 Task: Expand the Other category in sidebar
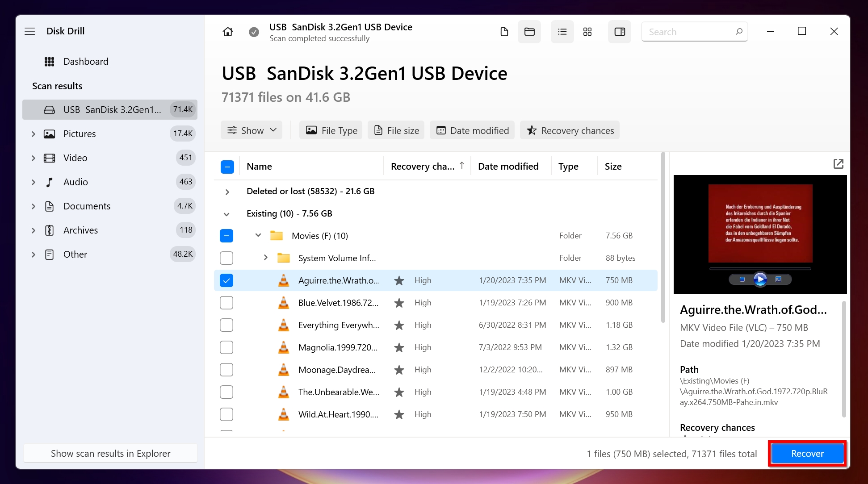click(33, 255)
